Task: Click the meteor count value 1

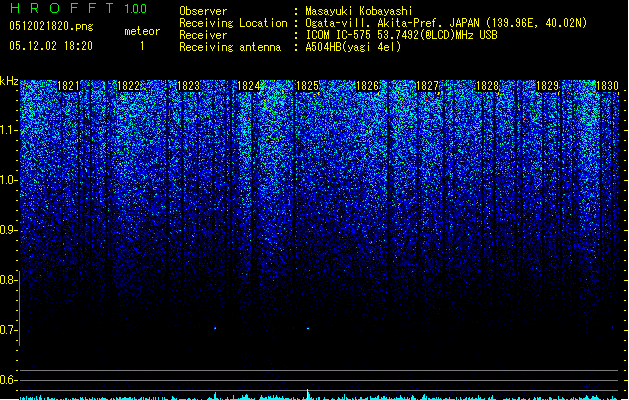Action: click(x=142, y=46)
